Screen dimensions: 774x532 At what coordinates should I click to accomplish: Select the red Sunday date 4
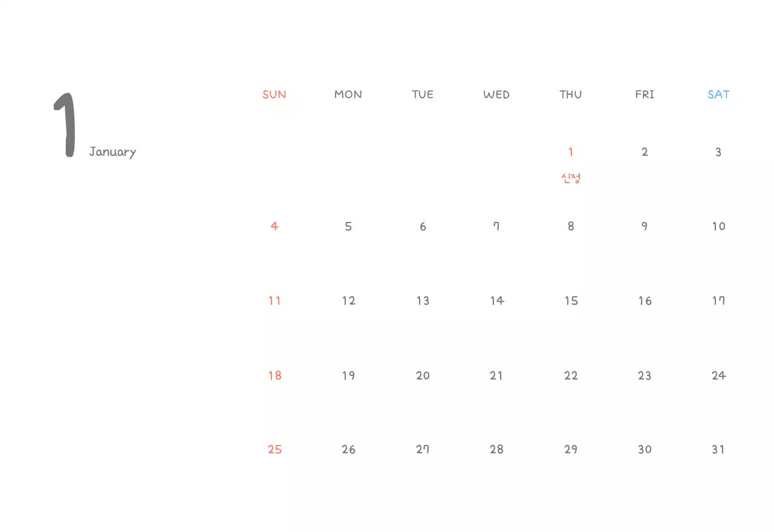click(275, 227)
